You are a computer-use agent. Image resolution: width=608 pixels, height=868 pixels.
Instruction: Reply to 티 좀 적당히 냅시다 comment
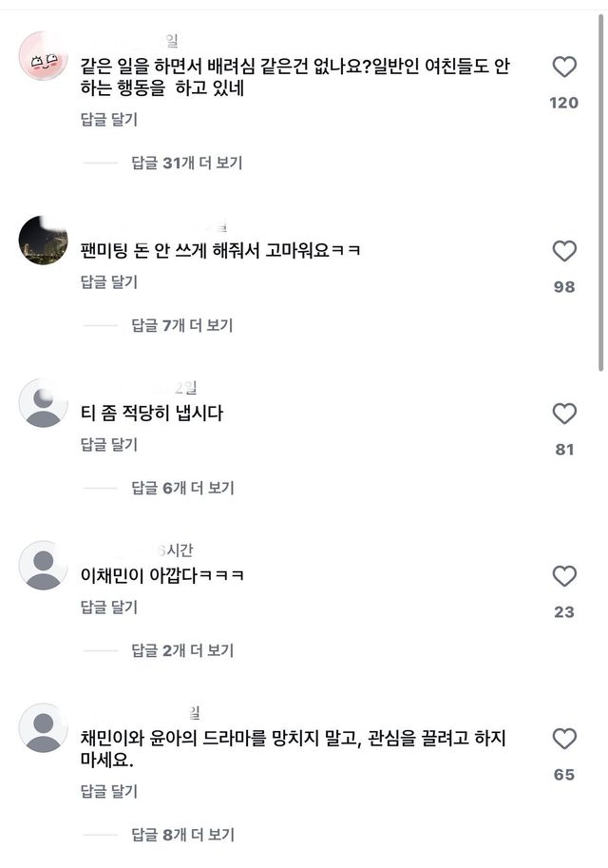pyautogui.click(x=108, y=444)
